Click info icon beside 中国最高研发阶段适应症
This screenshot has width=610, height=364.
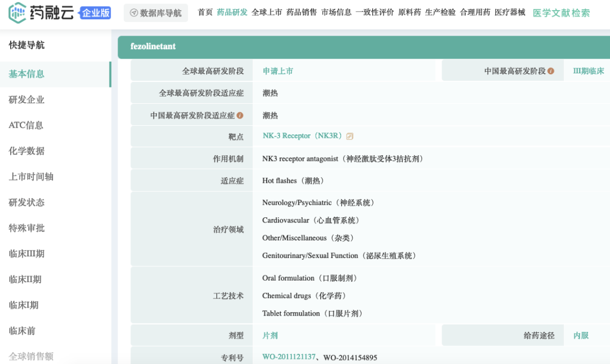click(x=240, y=115)
